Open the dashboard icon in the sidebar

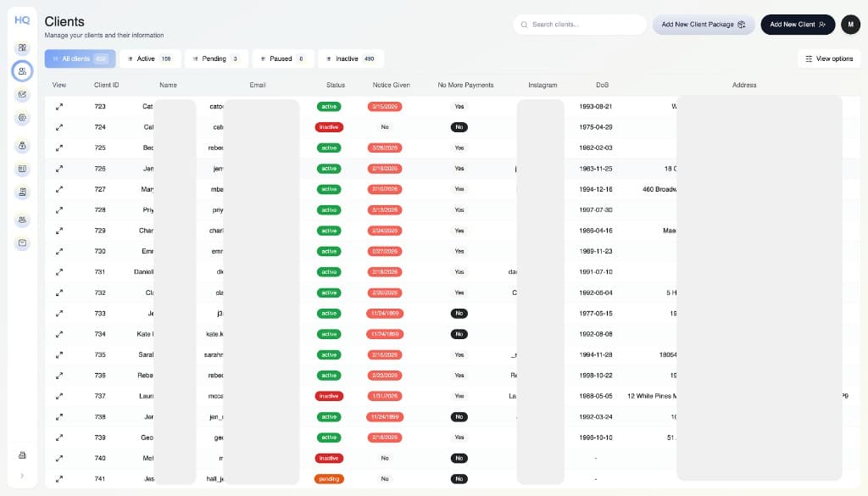(22, 47)
